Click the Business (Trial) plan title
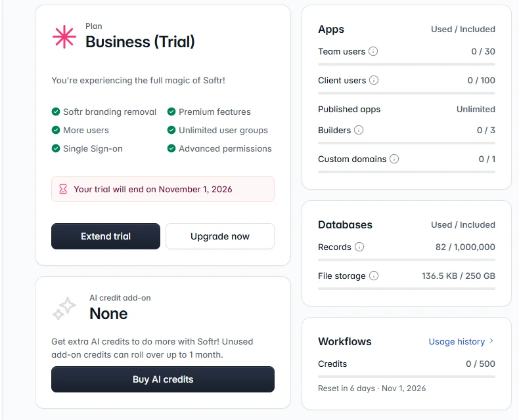519x420 pixels. click(140, 41)
